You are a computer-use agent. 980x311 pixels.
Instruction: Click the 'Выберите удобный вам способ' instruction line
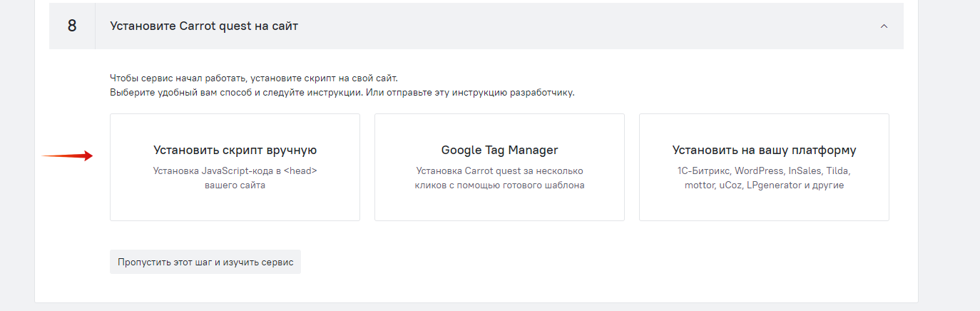[x=342, y=93]
